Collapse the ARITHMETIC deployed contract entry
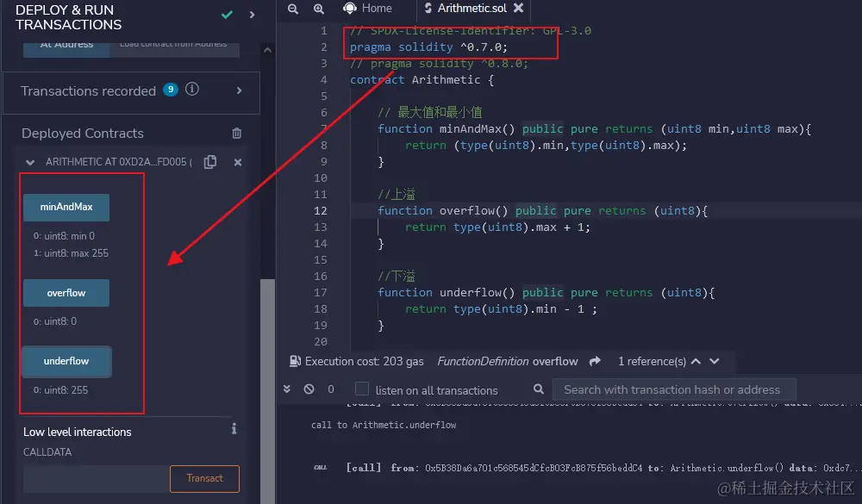The height and width of the screenshot is (504, 862). [x=30, y=162]
